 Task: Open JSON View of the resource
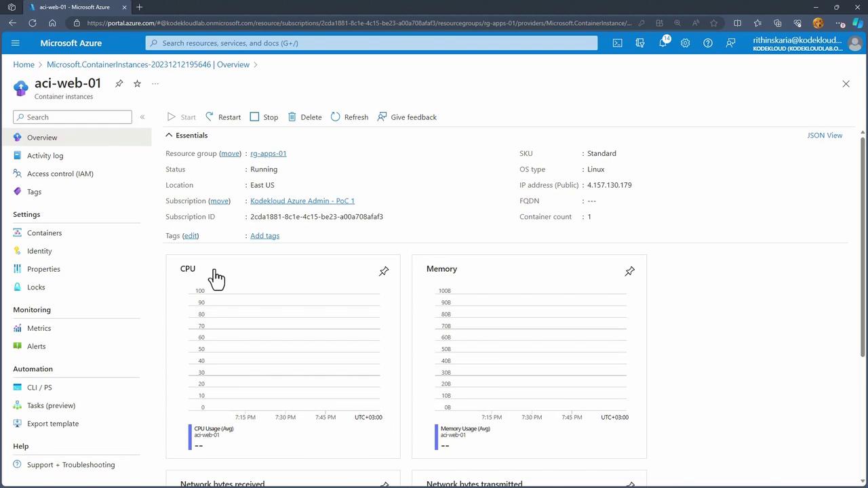point(825,136)
